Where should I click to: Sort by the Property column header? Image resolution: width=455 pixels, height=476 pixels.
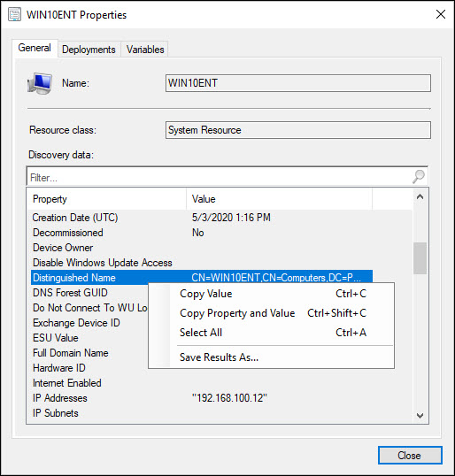(107, 199)
